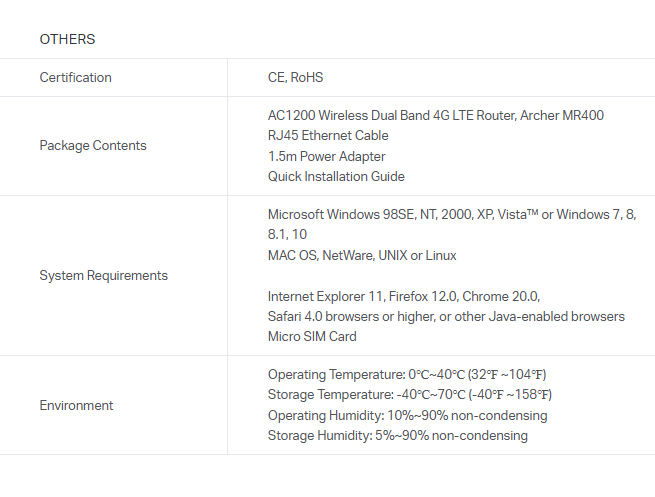The width and height of the screenshot is (655, 497).
Task: Click the AC1200 Wireless Dual Band router line
Action: pyautogui.click(x=435, y=115)
